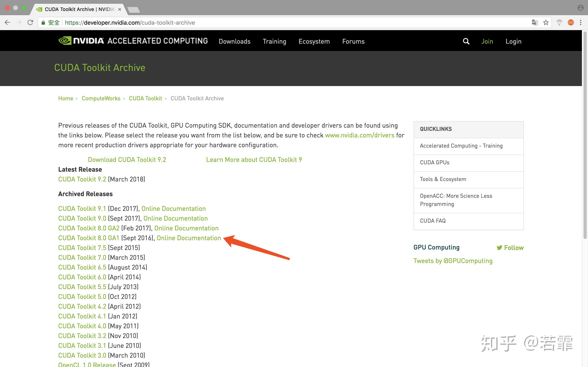Select CUDA Toolkit 9.1 Online Documentation
588x367 pixels.
click(174, 208)
